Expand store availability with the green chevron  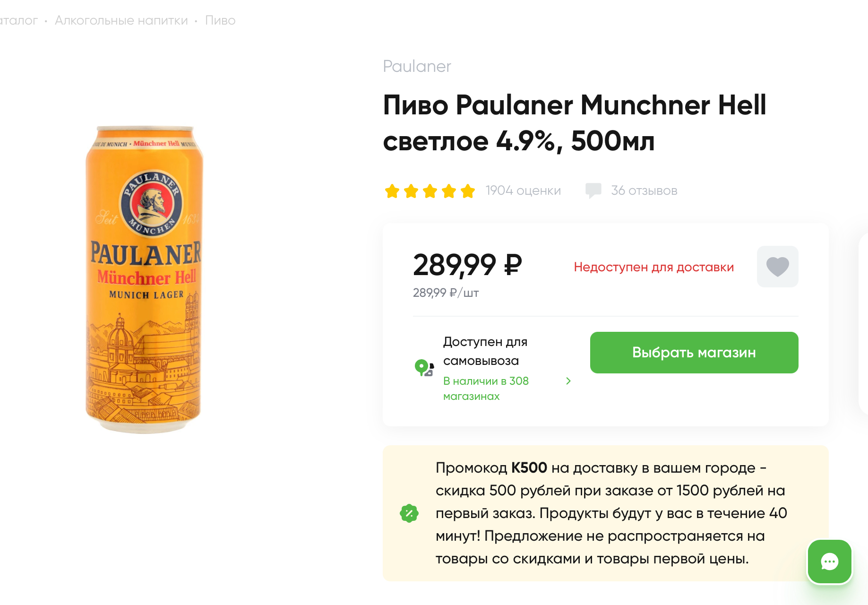pos(568,381)
